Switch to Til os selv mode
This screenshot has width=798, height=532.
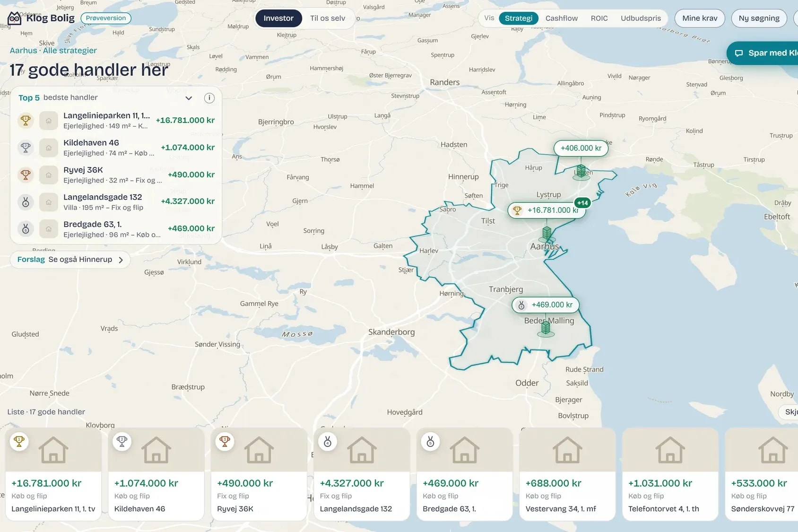328,18
